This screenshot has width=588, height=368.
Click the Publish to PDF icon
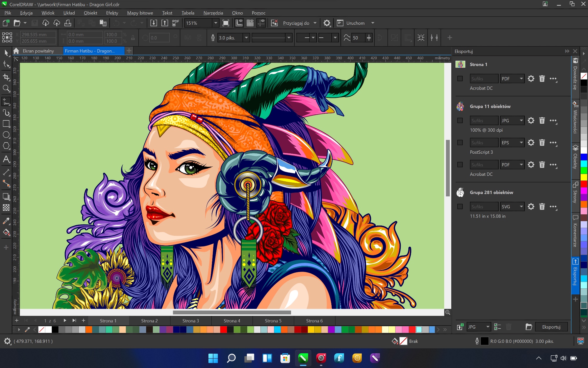[176, 23]
